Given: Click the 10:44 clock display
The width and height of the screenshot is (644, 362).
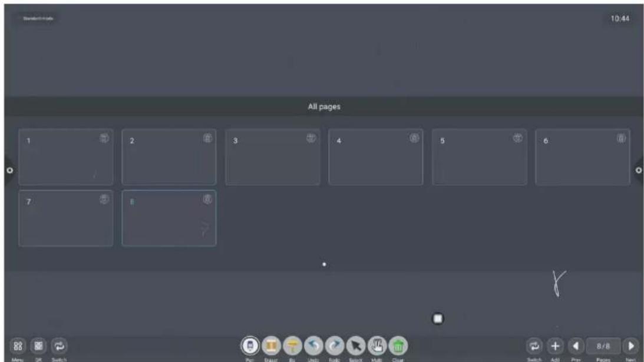Looking at the screenshot, I should 620,18.
